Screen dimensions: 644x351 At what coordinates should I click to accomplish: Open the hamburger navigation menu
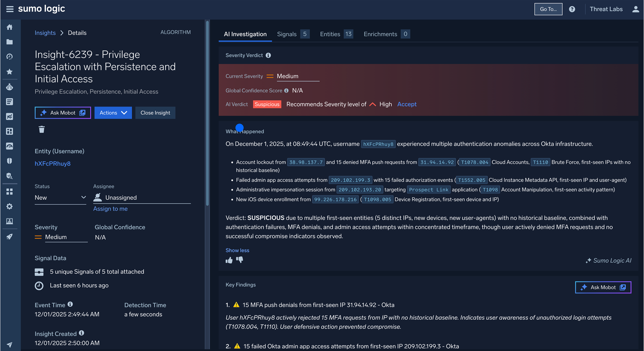(x=10, y=9)
